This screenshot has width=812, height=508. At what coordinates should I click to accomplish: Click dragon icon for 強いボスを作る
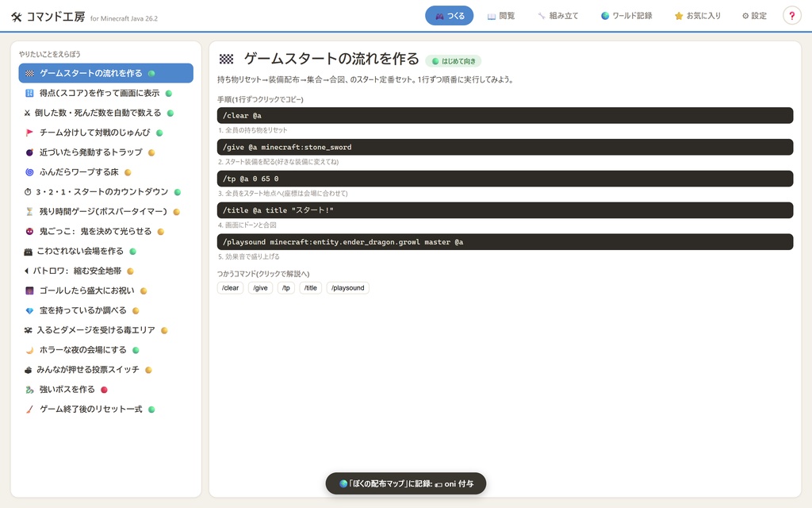(29, 389)
